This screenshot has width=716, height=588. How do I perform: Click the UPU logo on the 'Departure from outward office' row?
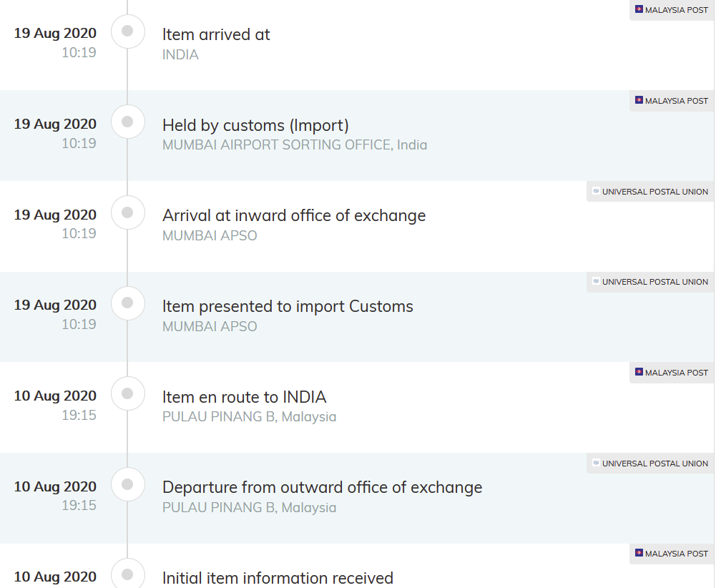click(596, 463)
